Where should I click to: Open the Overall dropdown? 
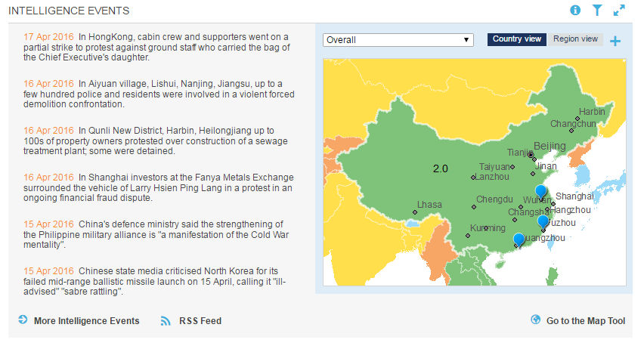pos(398,40)
